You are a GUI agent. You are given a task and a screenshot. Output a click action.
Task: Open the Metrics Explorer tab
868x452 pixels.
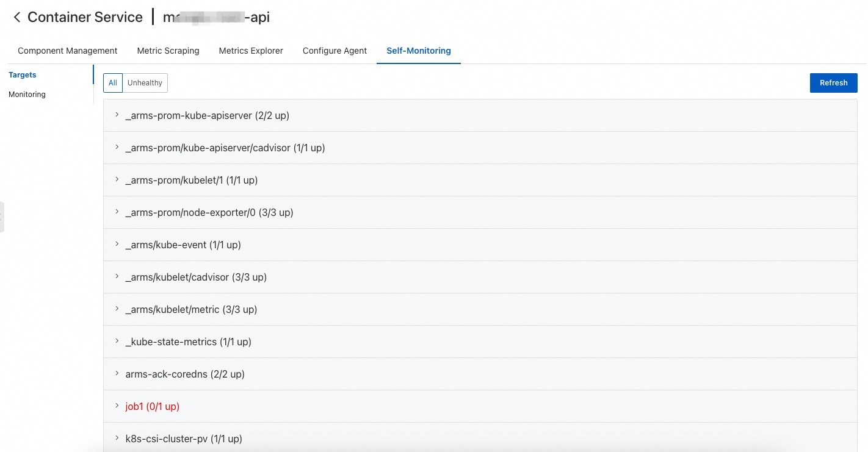(251, 51)
